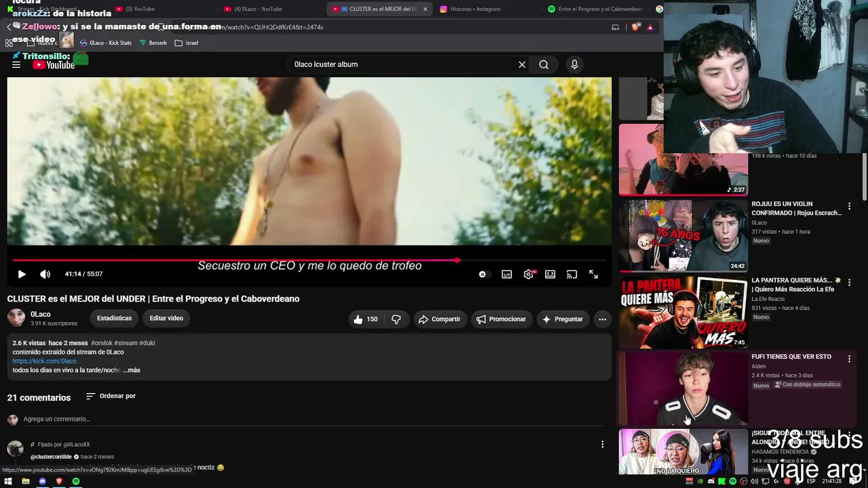868x488 pixels.
Task: Open options for FUFI TIENES QUE VER video
Action: pyautogui.click(x=849, y=359)
